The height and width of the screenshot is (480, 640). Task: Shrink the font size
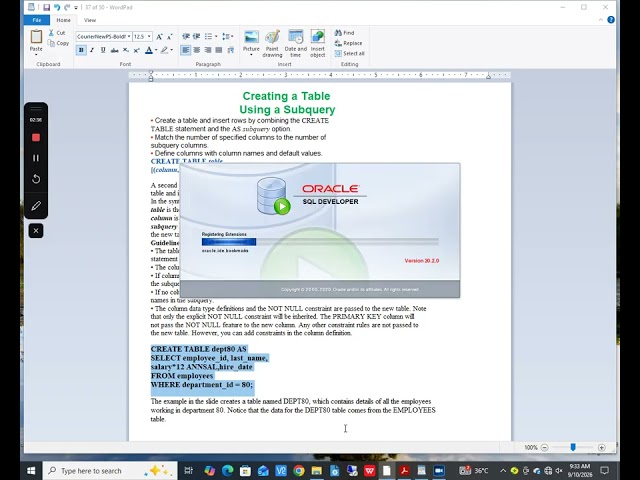click(170, 37)
